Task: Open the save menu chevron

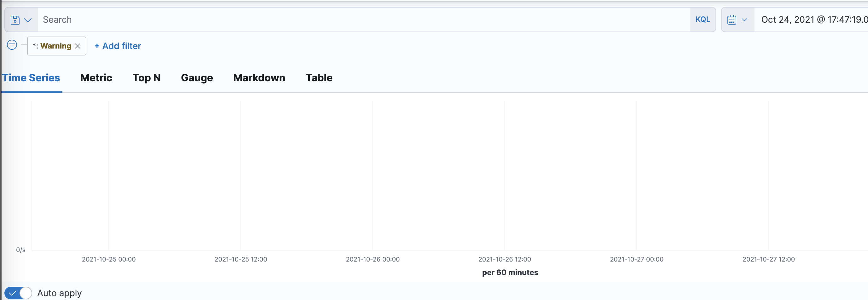Action: point(29,20)
